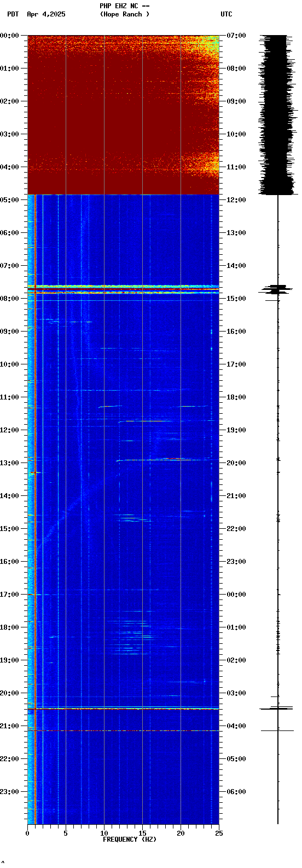Click the 03:00 UTC time tick label

coord(236,693)
